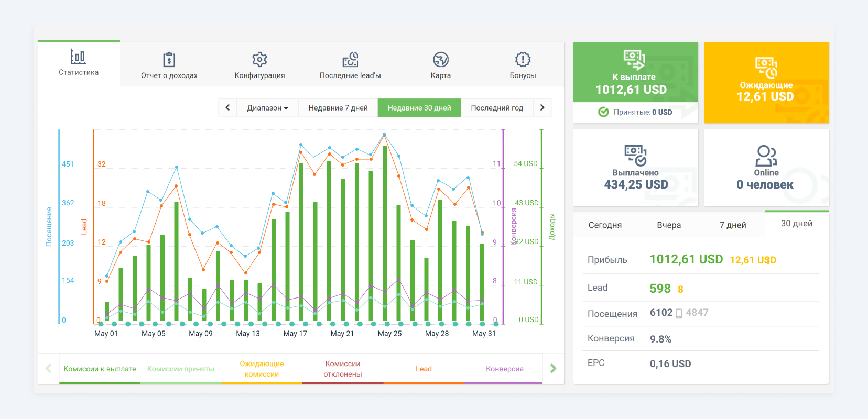The height and width of the screenshot is (419, 868).
Task: Click the Карта globe icon
Action: pyautogui.click(x=441, y=59)
